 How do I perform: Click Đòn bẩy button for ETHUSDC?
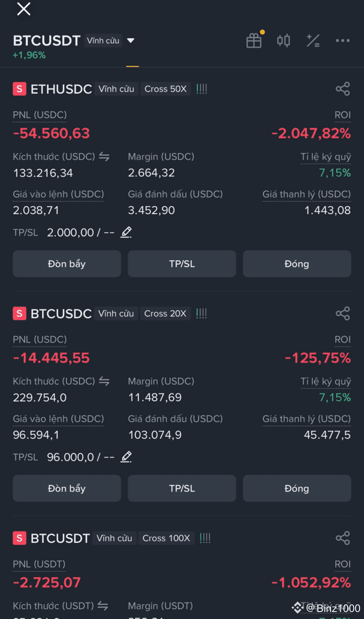67,264
